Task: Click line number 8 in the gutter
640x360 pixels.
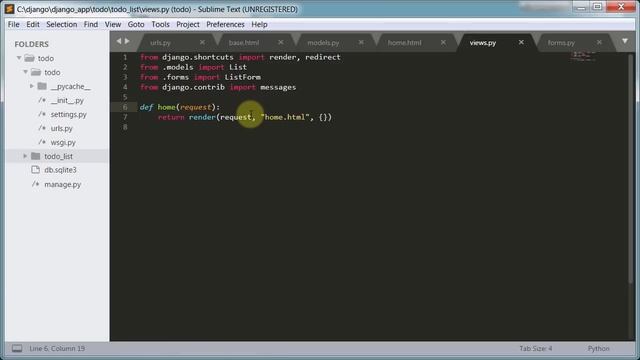Action: tap(125, 127)
